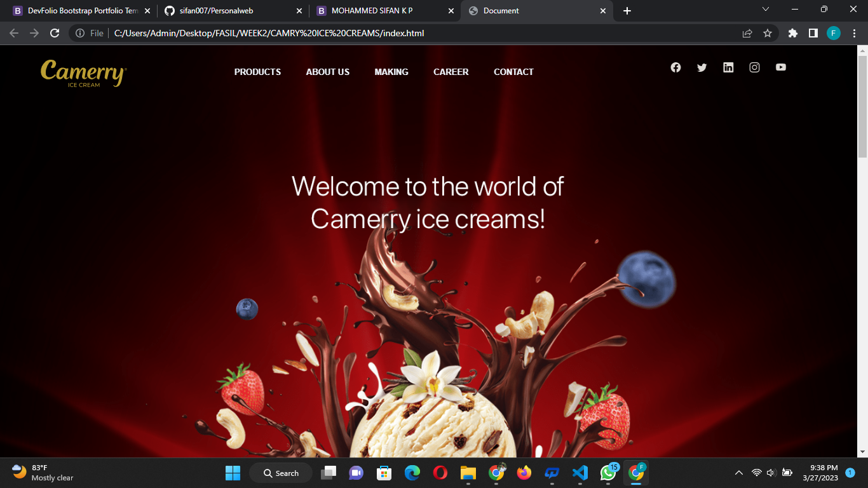Go to the PRODUCTS page link
This screenshot has width=868, height=488.
(257, 72)
